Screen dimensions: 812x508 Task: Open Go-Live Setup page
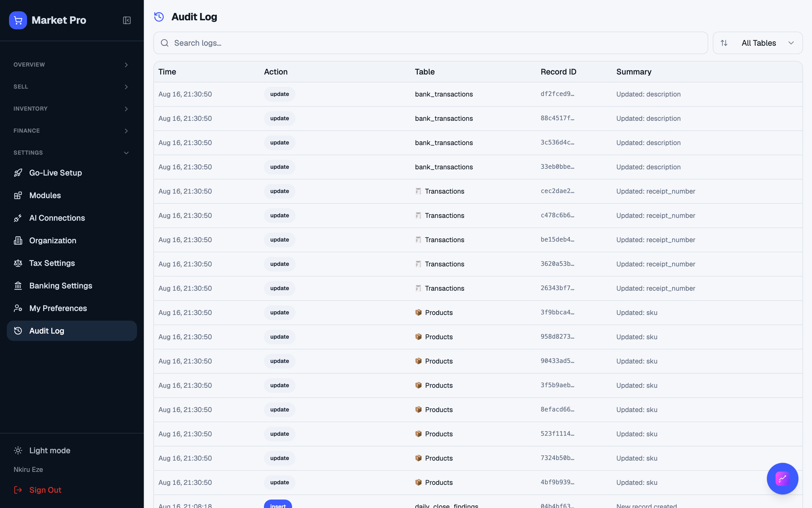click(x=71, y=173)
